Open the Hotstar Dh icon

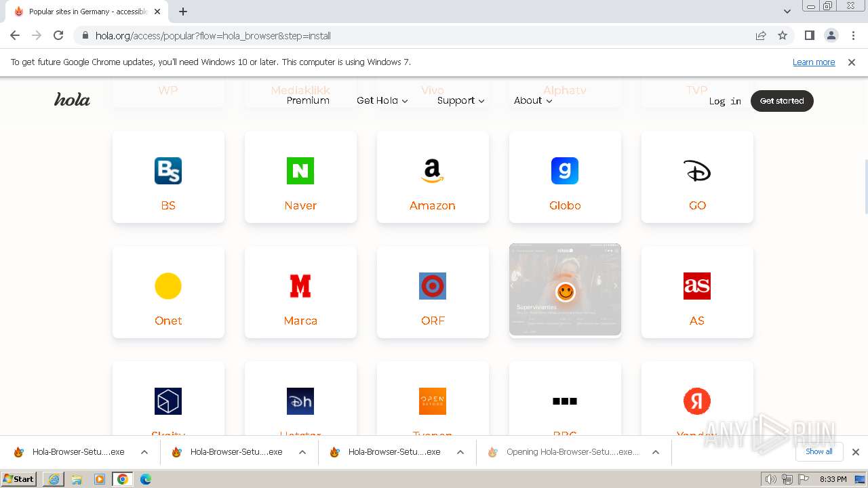pos(300,401)
